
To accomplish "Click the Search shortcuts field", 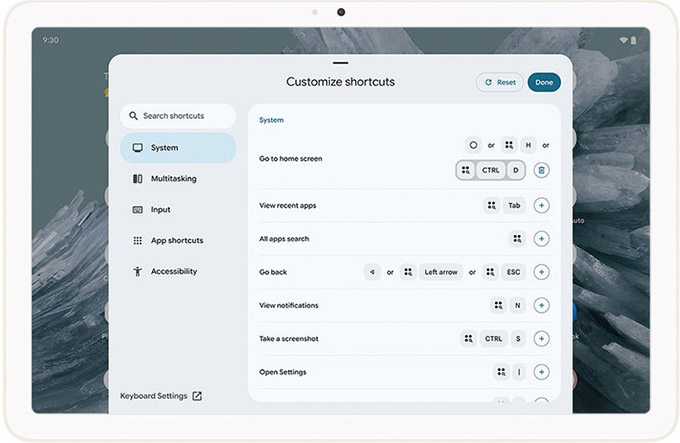I will [x=178, y=116].
